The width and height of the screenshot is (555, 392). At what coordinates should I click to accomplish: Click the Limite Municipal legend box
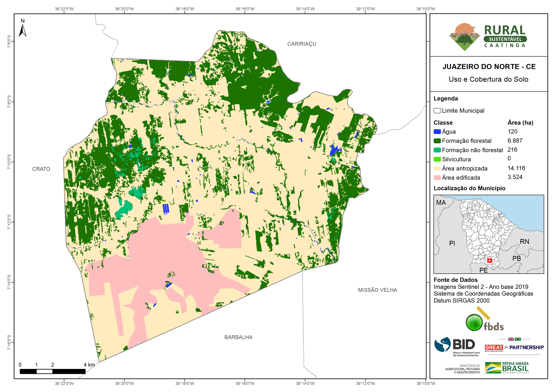[437, 111]
